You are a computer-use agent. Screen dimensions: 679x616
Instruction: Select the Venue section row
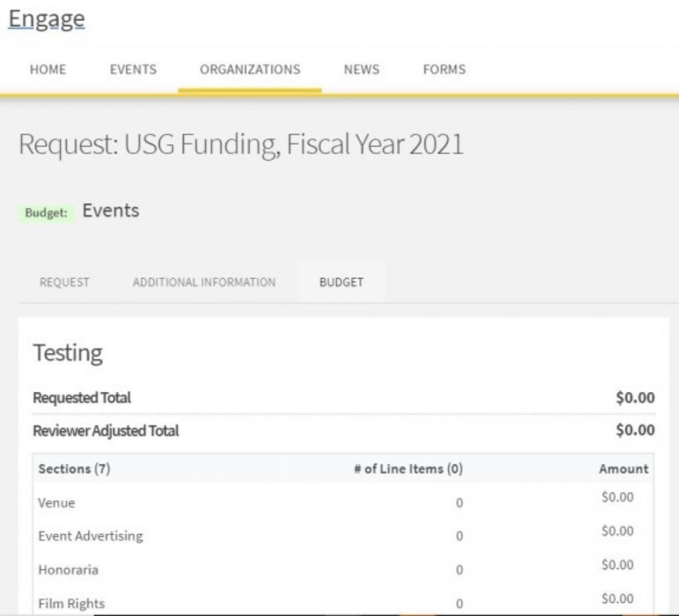[x=343, y=502]
